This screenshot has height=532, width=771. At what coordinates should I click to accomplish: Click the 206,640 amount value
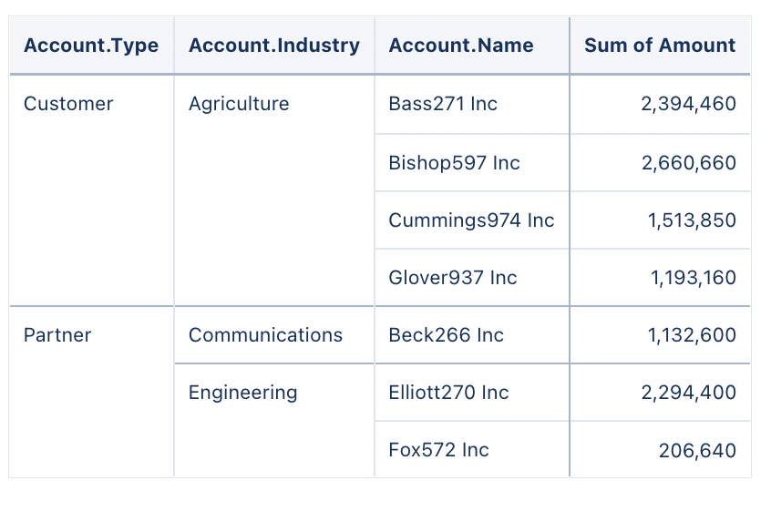click(697, 450)
